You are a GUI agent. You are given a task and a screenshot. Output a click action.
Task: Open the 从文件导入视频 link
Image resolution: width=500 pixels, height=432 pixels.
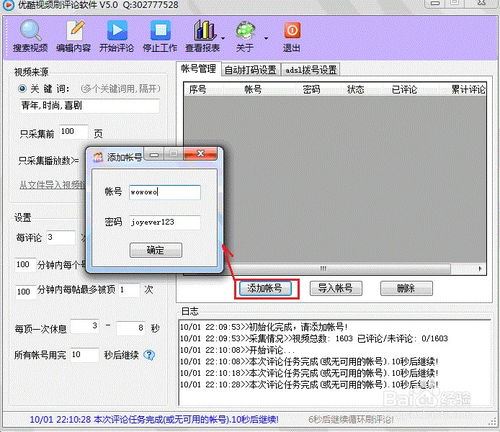pos(52,185)
